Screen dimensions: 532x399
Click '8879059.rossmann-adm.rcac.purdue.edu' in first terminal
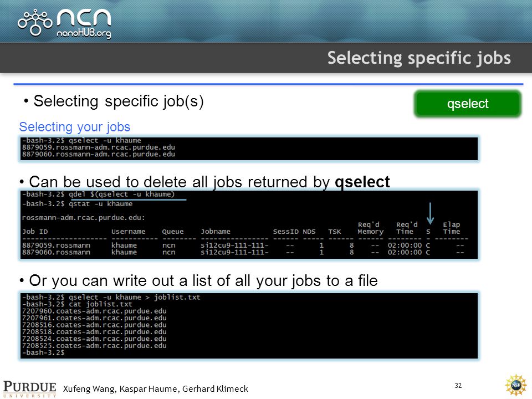99,147
